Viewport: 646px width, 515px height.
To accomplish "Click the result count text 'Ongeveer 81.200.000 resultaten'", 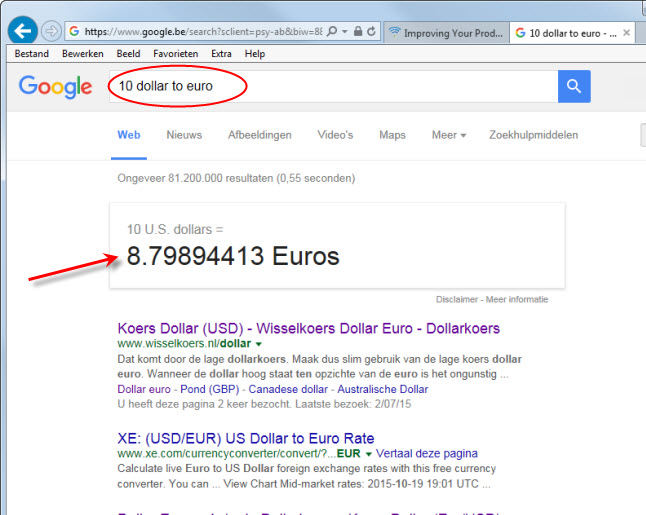I will pyautogui.click(x=196, y=178).
